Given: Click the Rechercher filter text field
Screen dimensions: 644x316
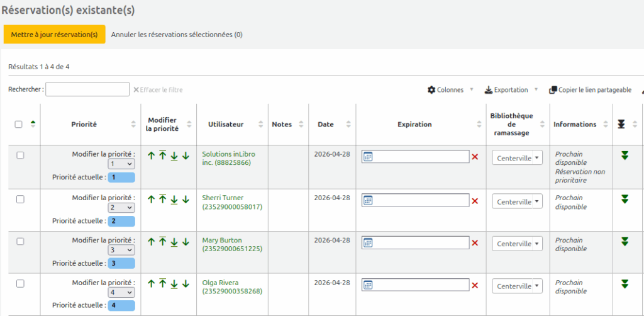Looking at the screenshot, I should click(87, 89).
